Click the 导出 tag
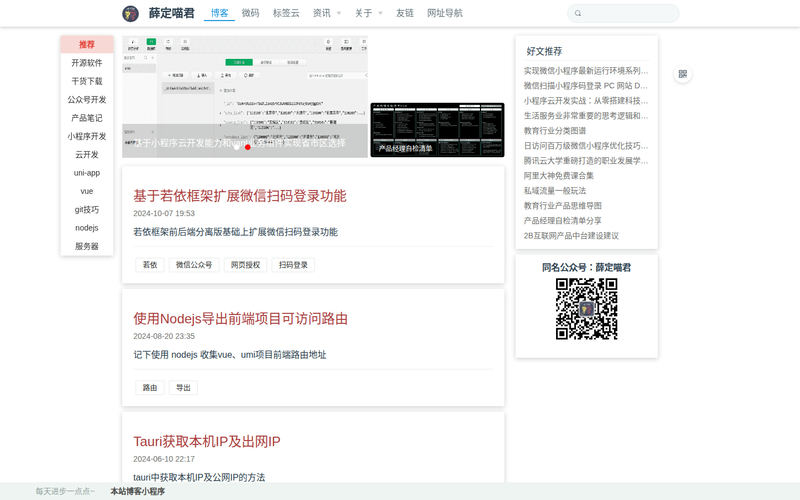 click(183, 388)
